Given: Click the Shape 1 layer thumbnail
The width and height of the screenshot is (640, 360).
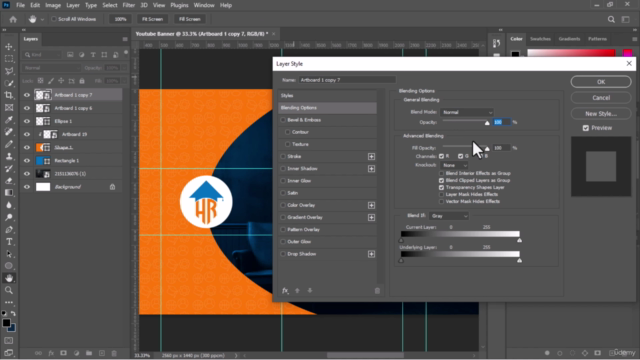Looking at the screenshot, I should click(43, 147).
